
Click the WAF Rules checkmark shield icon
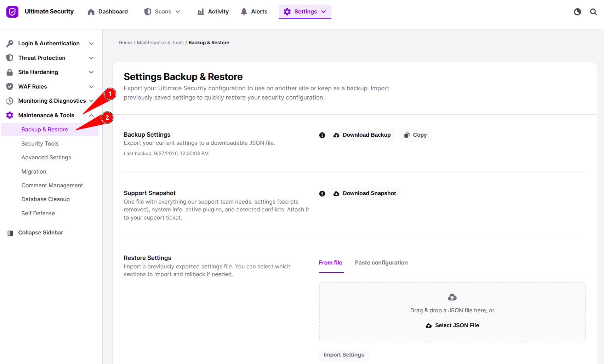[10, 86]
